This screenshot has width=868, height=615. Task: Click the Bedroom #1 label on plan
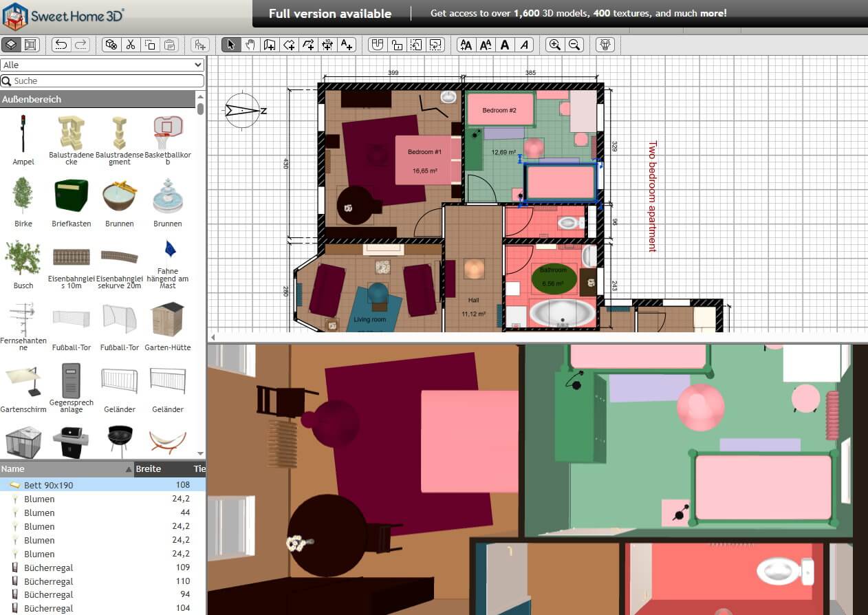coord(424,151)
